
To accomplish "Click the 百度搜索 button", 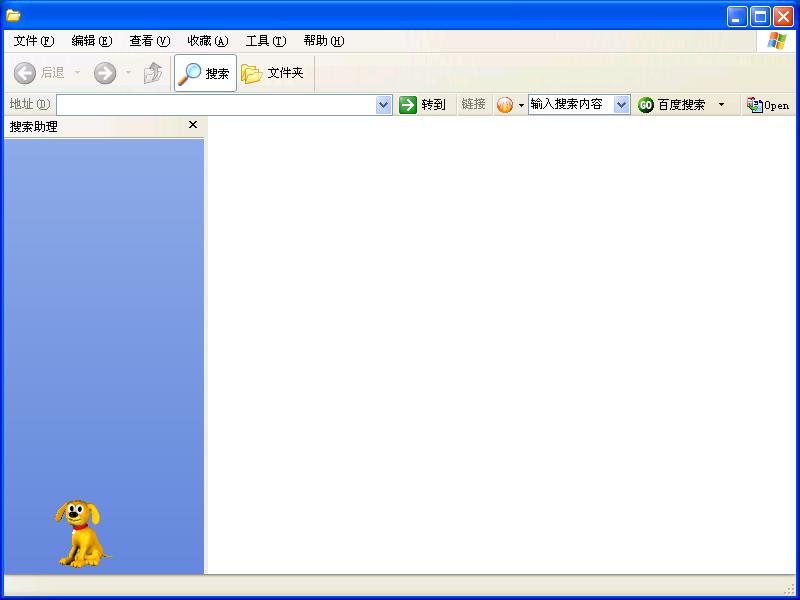I will click(x=671, y=105).
